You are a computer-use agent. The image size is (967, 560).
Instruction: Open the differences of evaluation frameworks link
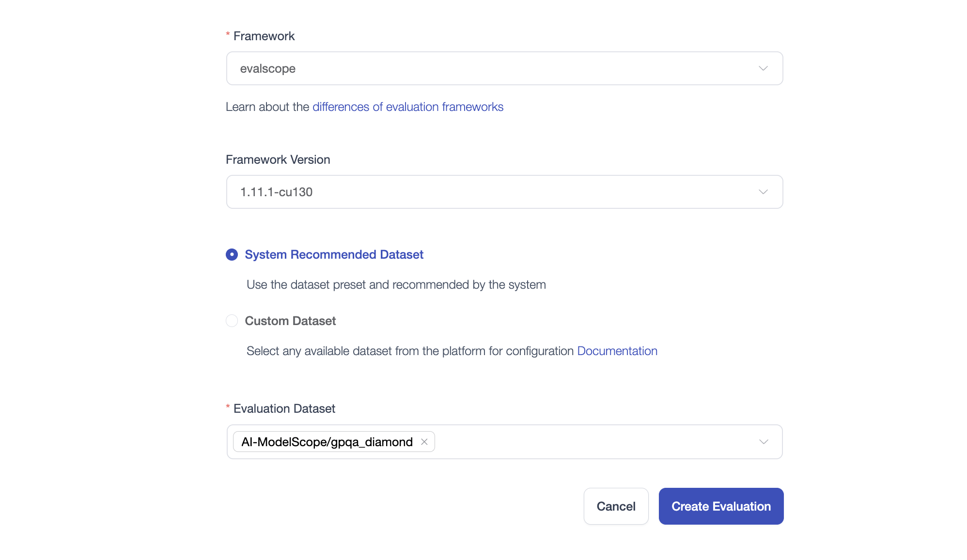408,107
